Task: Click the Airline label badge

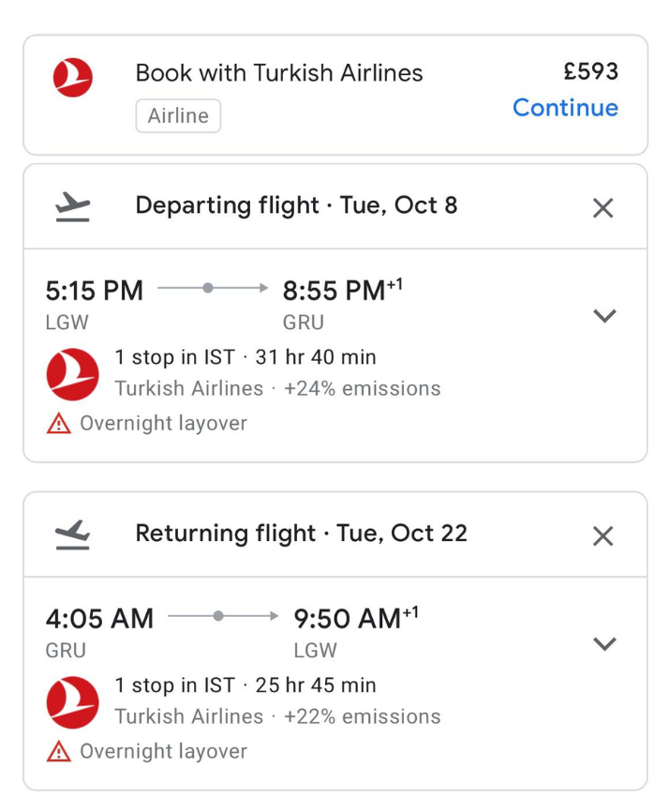Action: coord(178,116)
